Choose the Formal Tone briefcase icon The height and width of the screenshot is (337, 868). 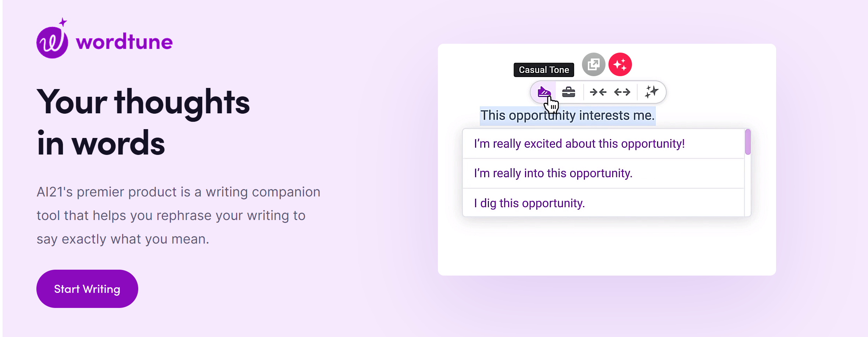(x=568, y=92)
